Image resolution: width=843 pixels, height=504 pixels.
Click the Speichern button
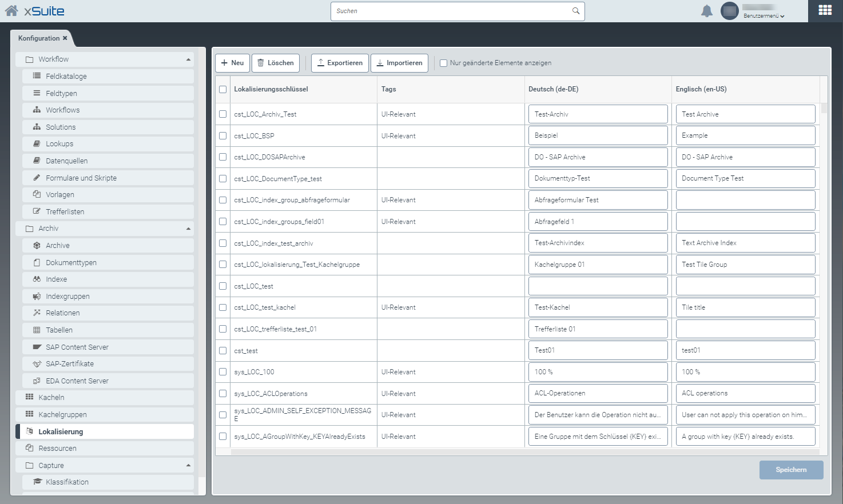(791, 470)
